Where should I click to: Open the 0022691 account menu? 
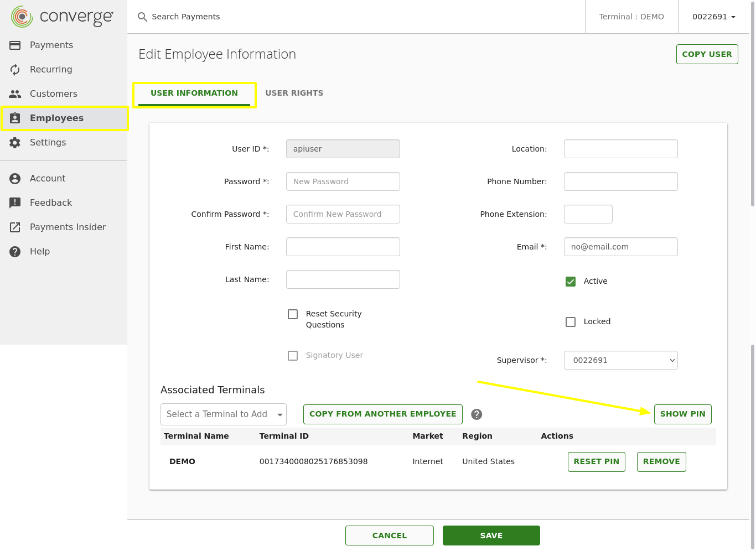713,17
